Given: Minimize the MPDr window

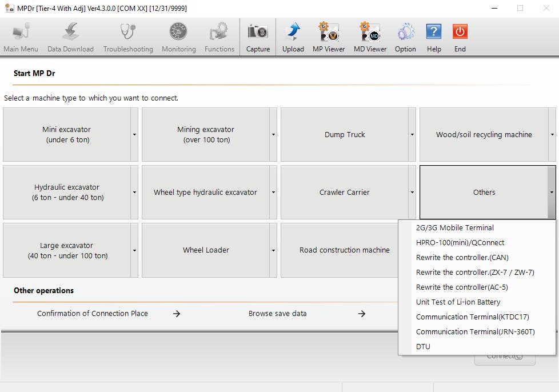Looking at the screenshot, I should (x=494, y=8).
